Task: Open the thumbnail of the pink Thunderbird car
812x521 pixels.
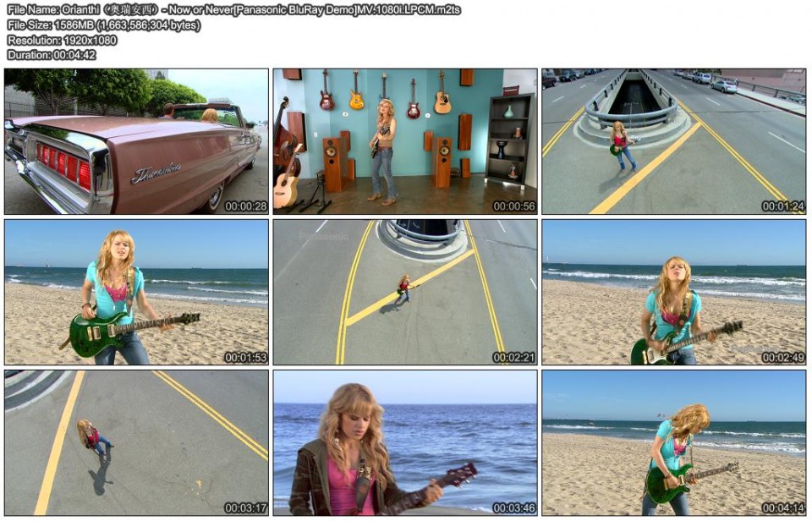Action: point(135,140)
